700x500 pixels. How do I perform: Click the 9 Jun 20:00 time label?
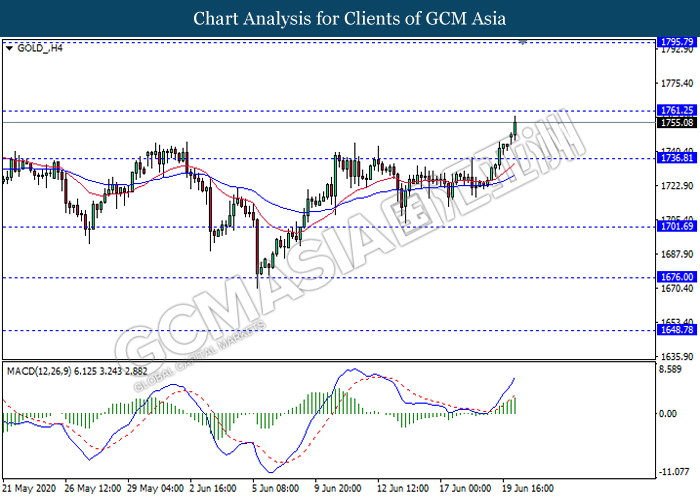[x=338, y=488]
